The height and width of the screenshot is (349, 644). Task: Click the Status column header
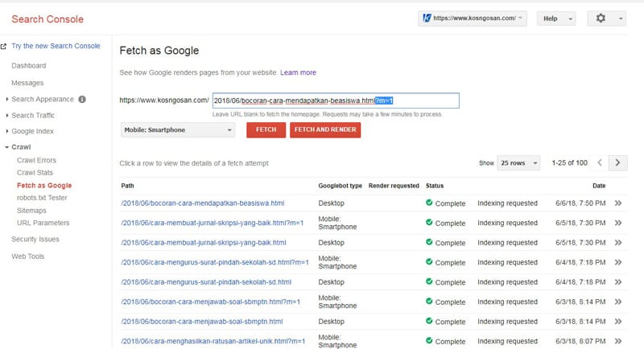(x=435, y=186)
